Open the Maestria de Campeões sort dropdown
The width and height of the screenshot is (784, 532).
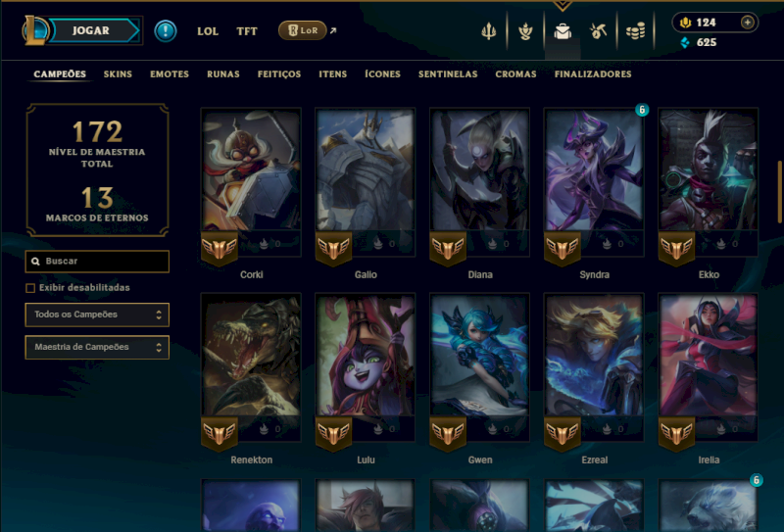click(97, 347)
